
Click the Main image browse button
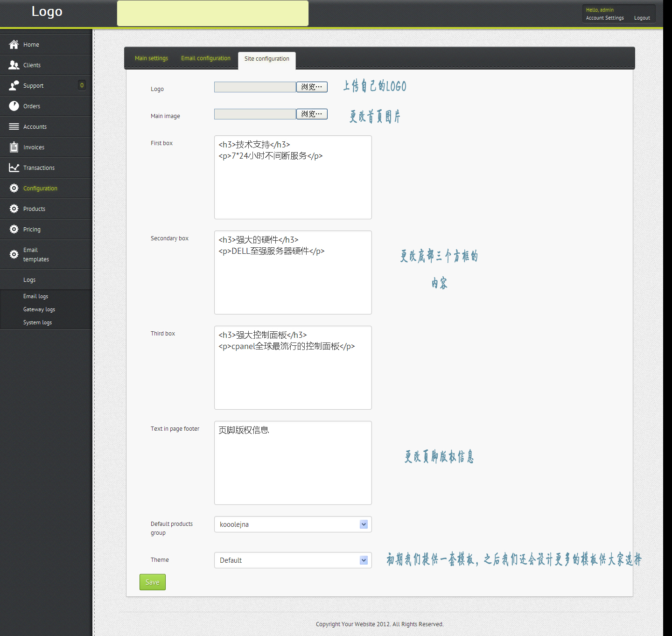point(312,114)
